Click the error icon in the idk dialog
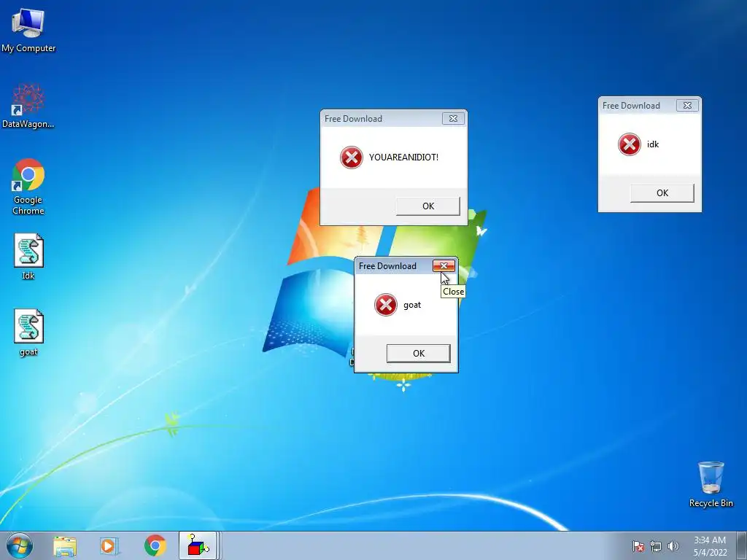747x560 pixels. (x=630, y=144)
